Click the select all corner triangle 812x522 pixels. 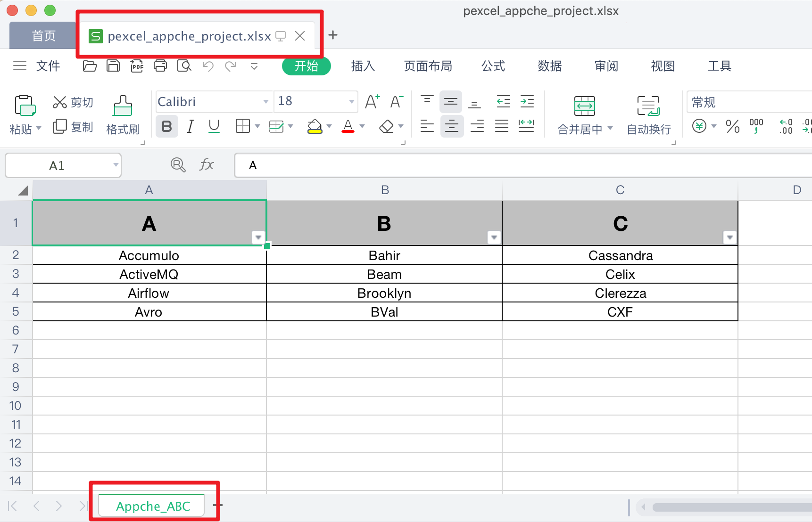[x=23, y=190]
